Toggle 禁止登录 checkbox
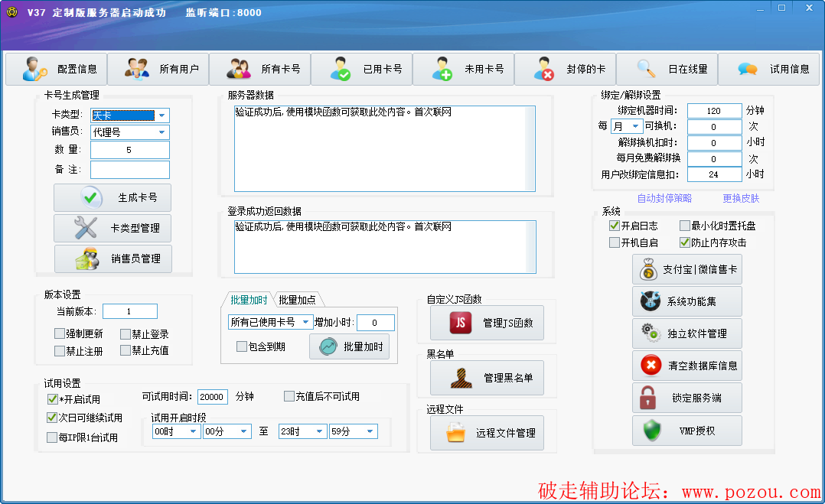The image size is (825, 504). click(126, 334)
